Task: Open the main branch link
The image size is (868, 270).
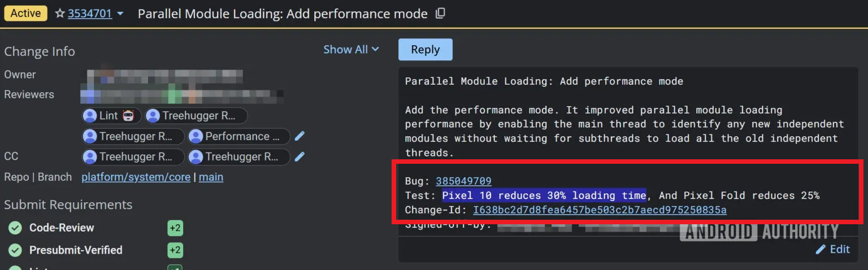Action: 211,177
